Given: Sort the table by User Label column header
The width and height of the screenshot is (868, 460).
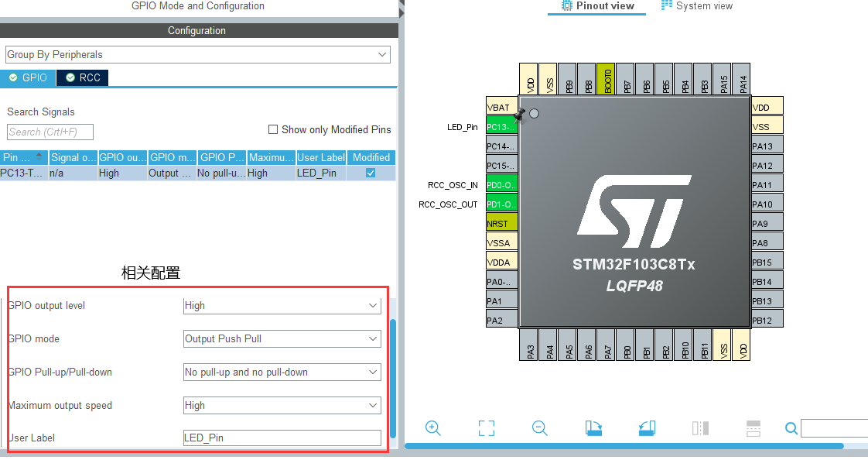Looking at the screenshot, I should tap(321, 157).
